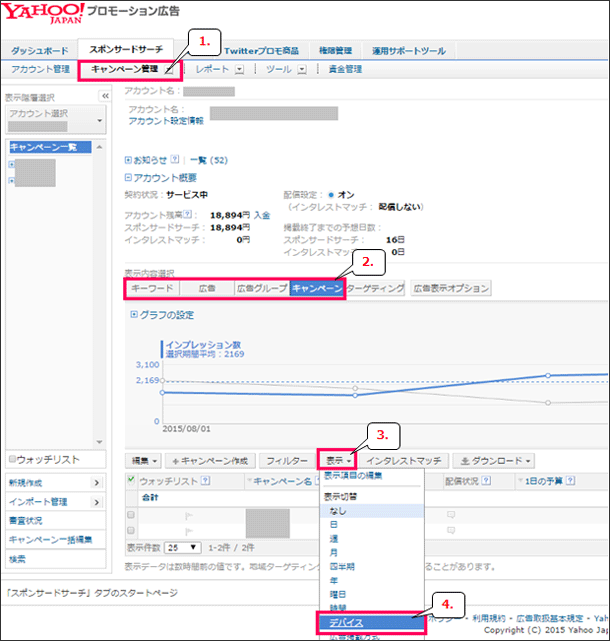Image resolution: width=610 pixels, height=641 pixels.
Task: Expand the グラフの設定 section
Action: [x=134, y=314]
